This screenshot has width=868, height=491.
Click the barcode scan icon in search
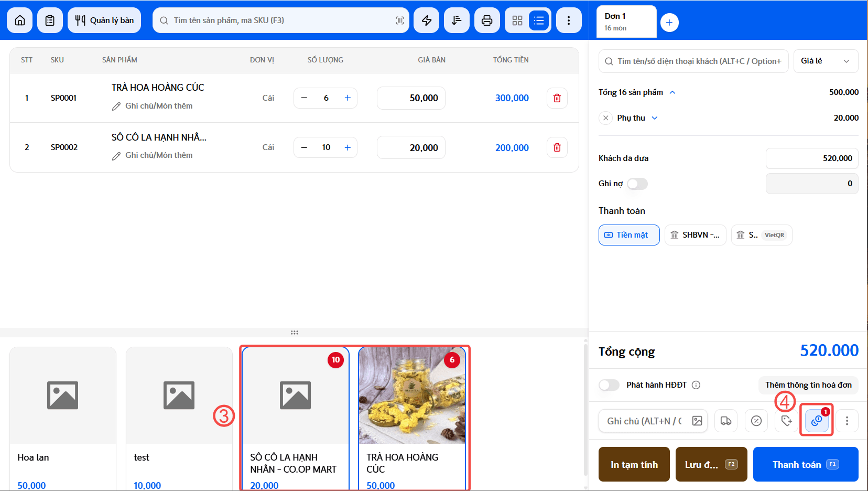[399, 20]
